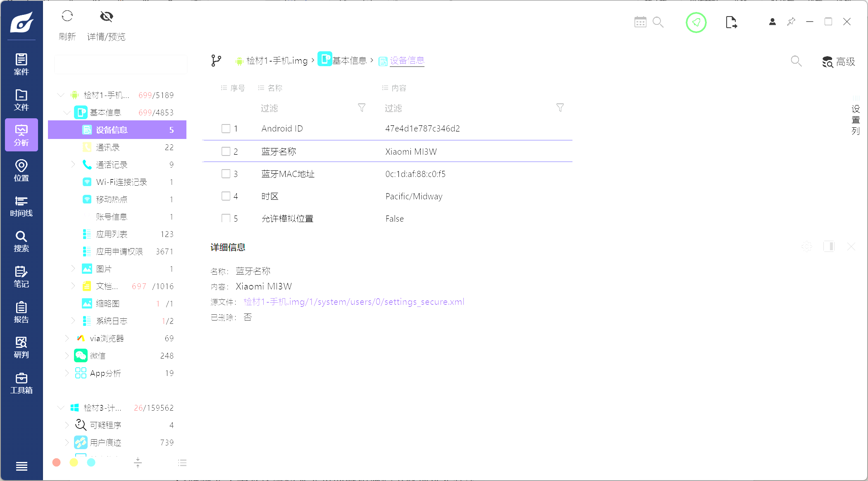
Task: Click the export file icon
Action: 731,22
